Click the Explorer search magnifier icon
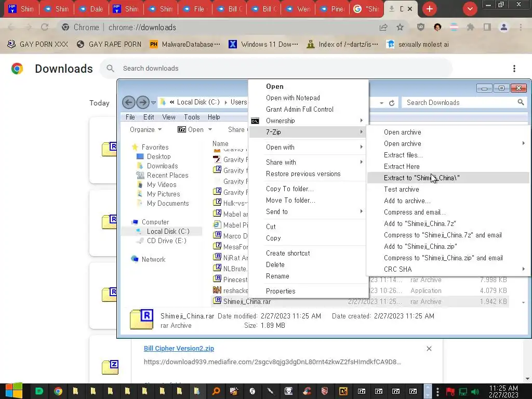The height and width of the screenshot is (399, 532). [x=521, y=102]
